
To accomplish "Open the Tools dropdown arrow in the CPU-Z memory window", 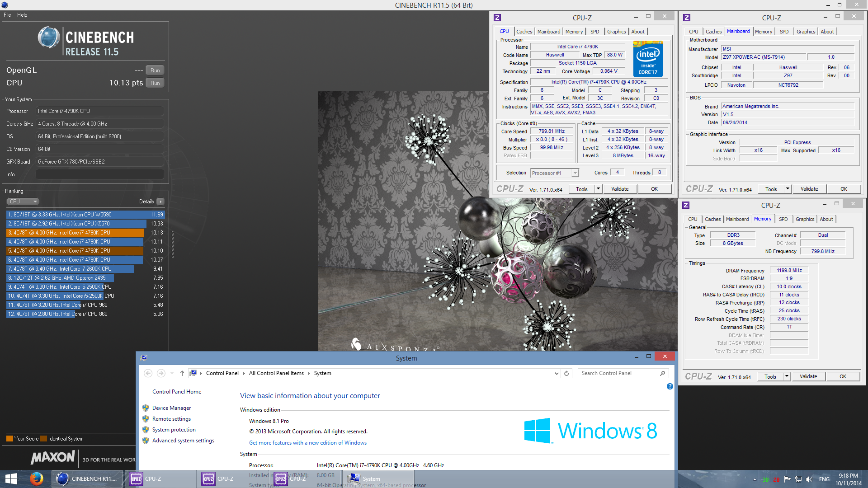I will click(x=787, y=376).
